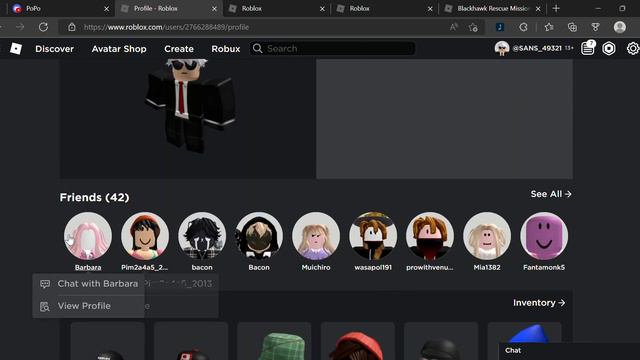640x360 pixels.
Task: Go forward with the browser arrow
Action: click(x=20, y=27)
